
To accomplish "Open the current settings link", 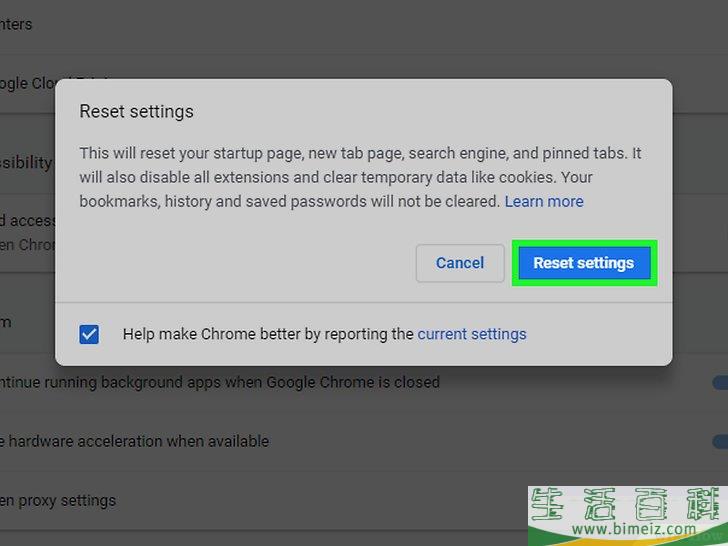I will pos(472,334).
